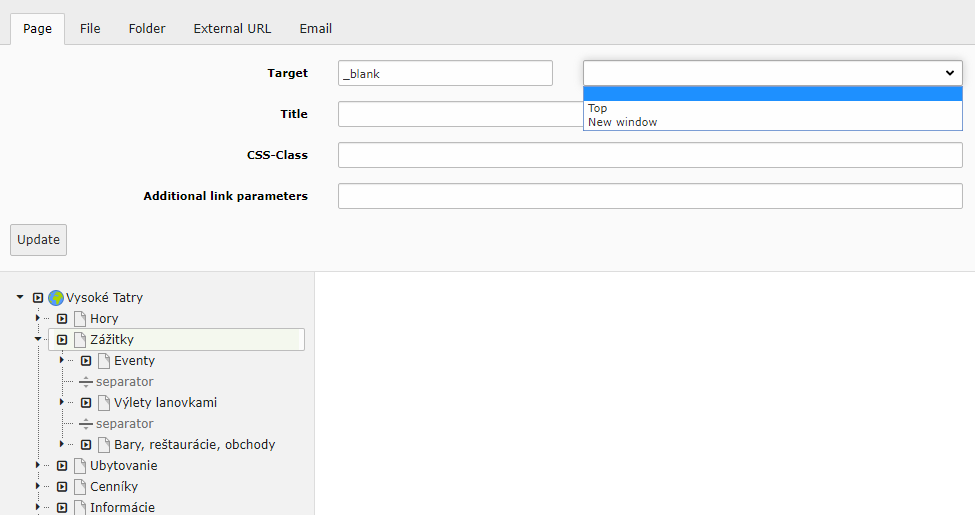975x515 pixels.
Task: Collapse the Zážitky tree branch
Action: pyautogui.click(x=38, y=339)
